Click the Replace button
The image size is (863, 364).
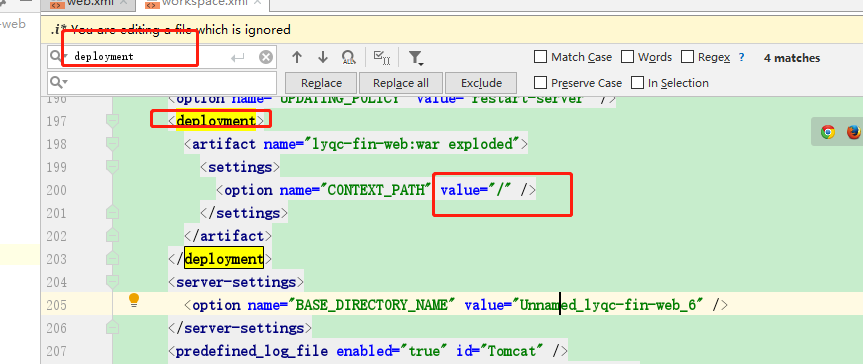(321, 83)
